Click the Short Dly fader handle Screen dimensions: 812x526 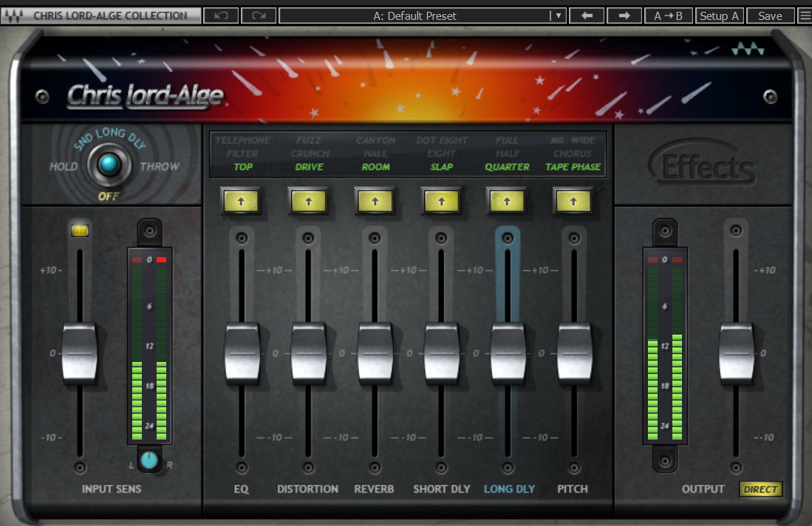(x=441, y=353)
